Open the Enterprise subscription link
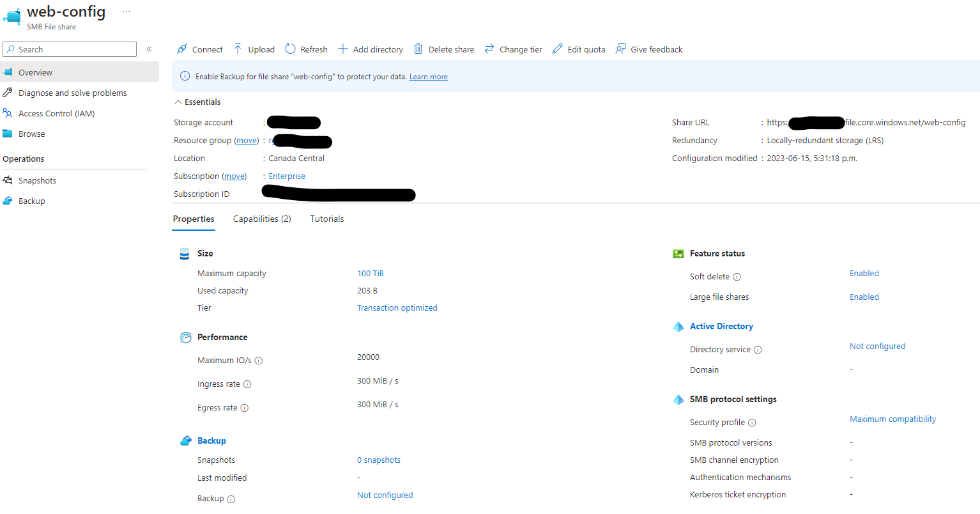Screen dimensions: 980x514 (287, 176)
